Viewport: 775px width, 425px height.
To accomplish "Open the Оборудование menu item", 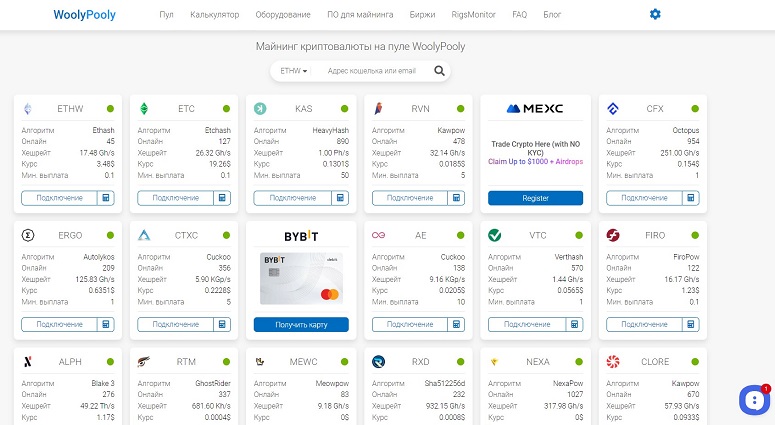I will [x=283, y=15].
